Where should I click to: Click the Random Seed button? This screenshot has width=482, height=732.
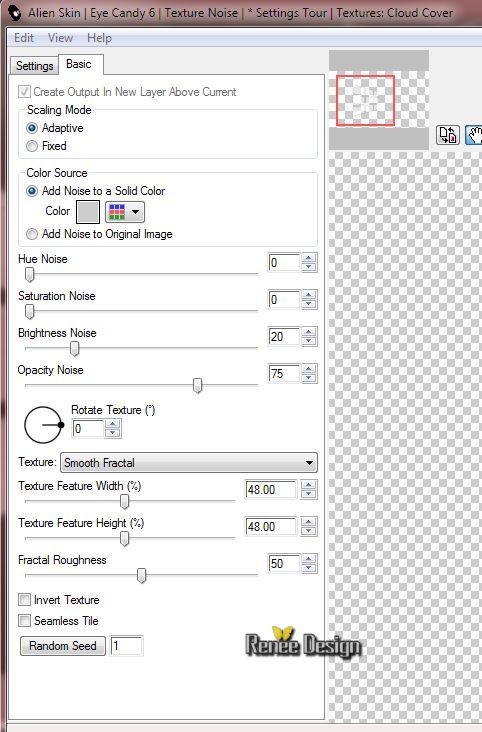[x=63, y=646]
